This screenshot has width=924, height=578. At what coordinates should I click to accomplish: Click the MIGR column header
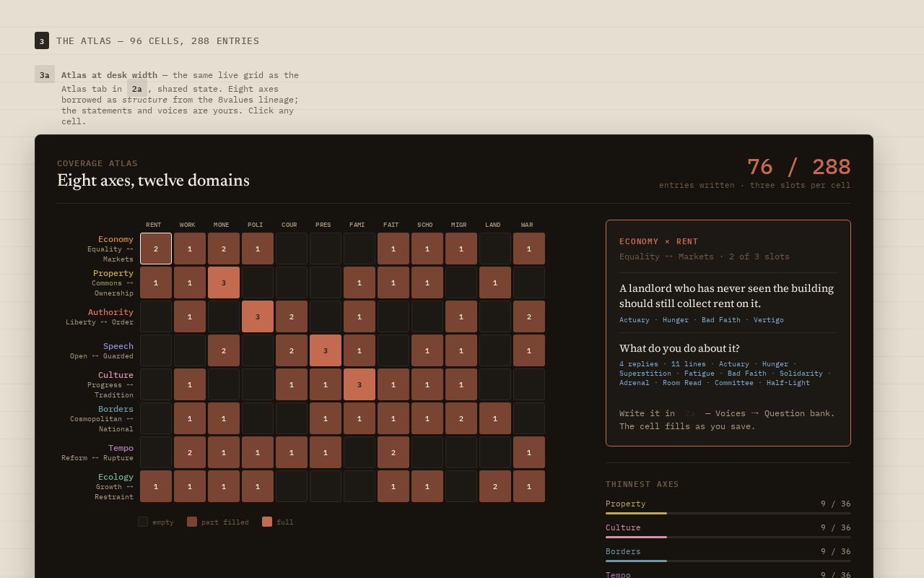tap(459, 225)
